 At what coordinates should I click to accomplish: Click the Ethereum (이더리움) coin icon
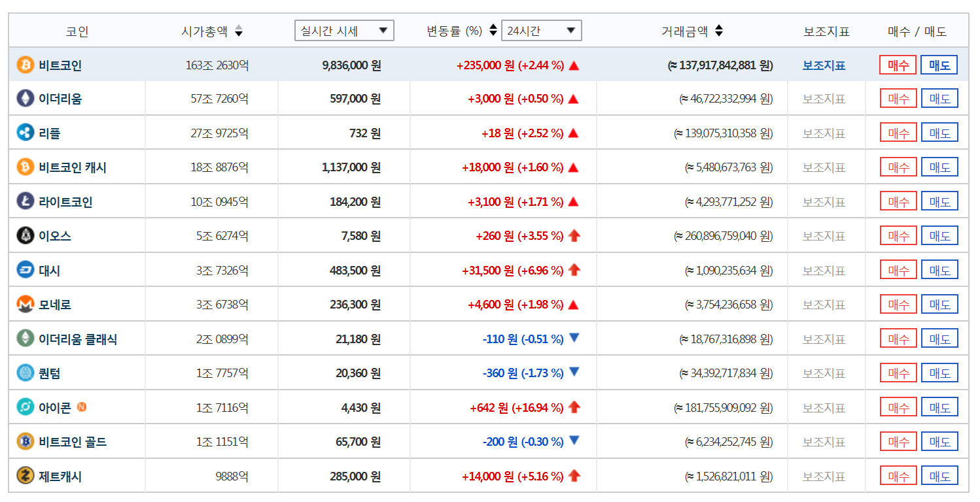click(x=26, y=98)
